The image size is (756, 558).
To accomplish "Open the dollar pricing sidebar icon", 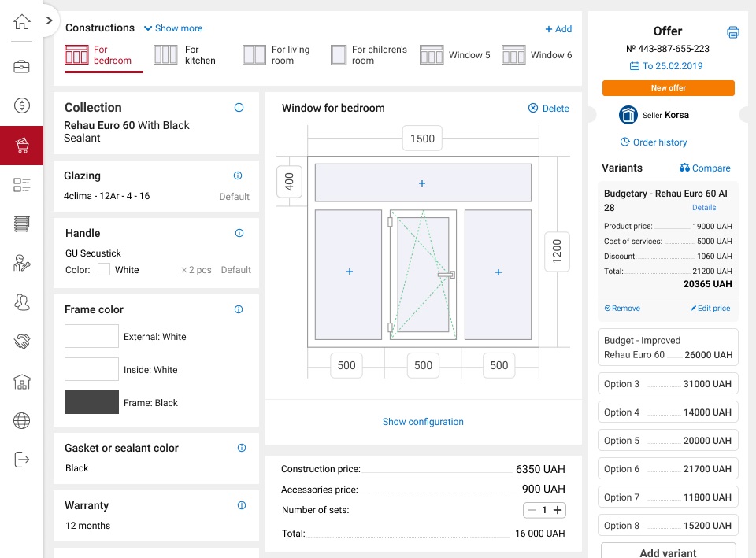I will click(21, 105).
